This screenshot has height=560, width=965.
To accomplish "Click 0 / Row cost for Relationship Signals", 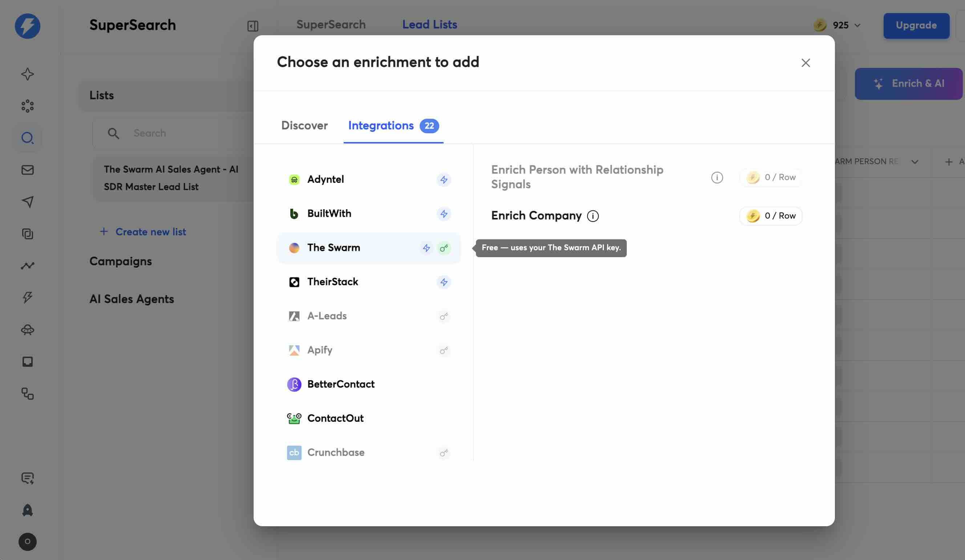I will 771,177.
